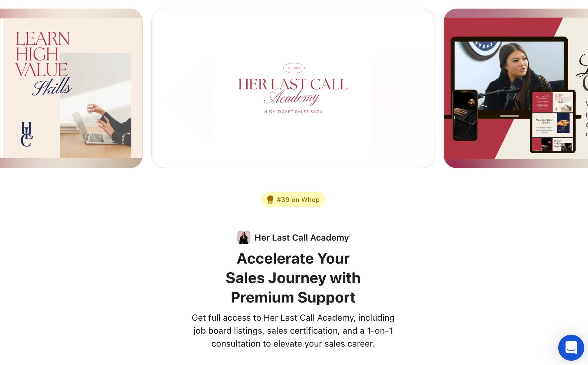
Task: Click the 'Get full access' description paragraph
Action: pos(293,331)
